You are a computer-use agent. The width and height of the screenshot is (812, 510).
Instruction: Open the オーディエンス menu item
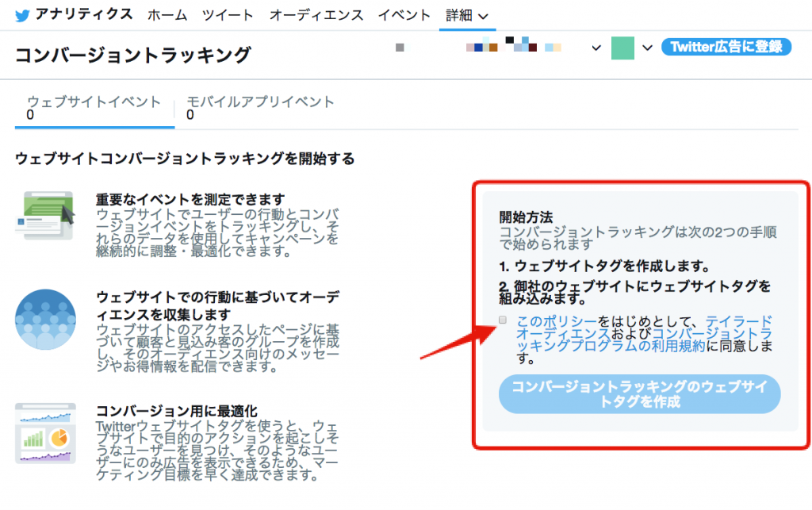click(316, 16)
